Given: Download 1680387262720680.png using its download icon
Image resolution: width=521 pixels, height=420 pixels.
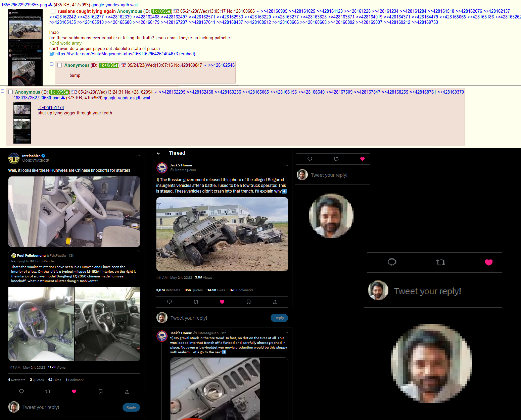Looking at the screenshot, I should click(63, 98).
